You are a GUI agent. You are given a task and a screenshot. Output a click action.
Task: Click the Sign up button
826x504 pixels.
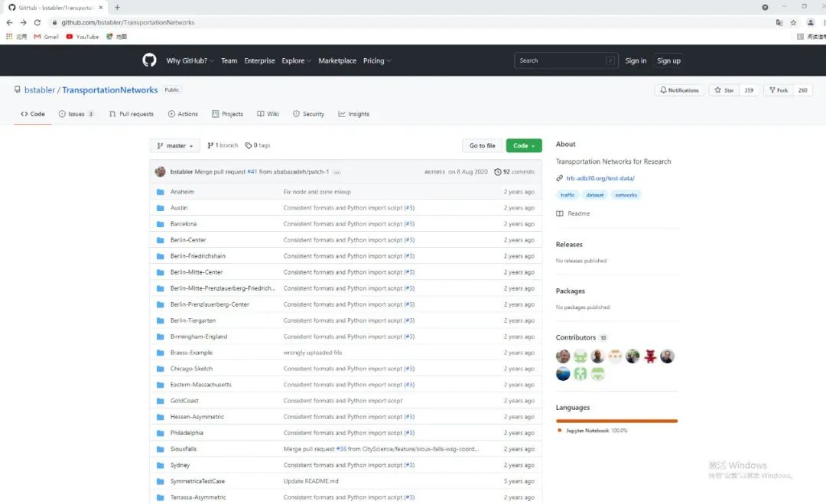coord(668,60)
